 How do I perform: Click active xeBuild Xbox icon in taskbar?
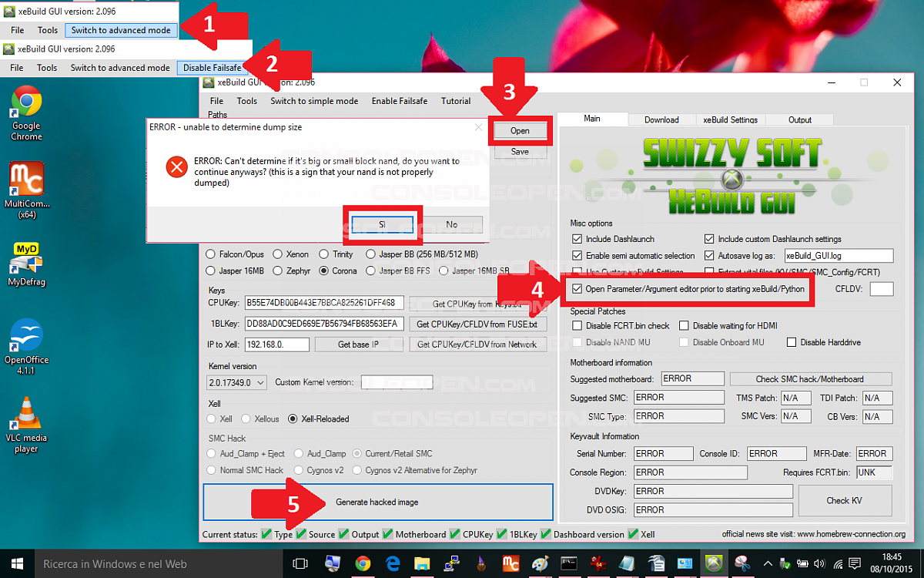click(715, 563)
